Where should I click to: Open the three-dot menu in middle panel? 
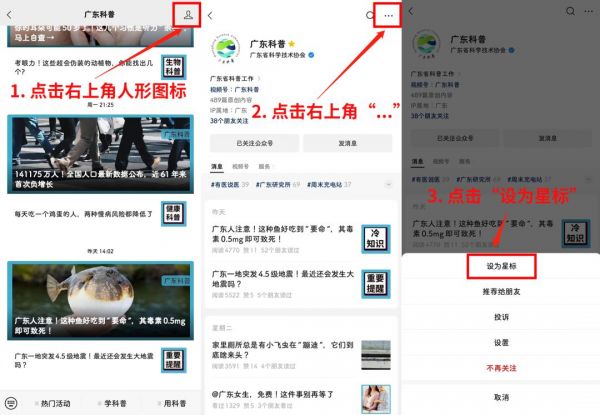388,16
